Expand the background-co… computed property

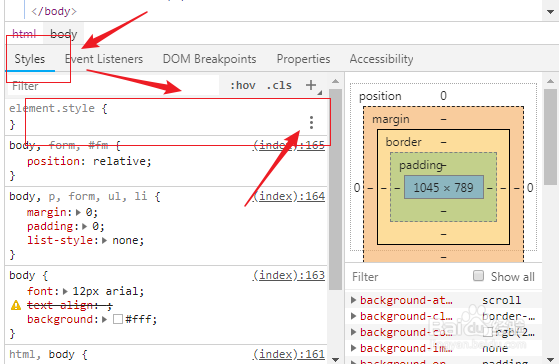pyautogui.click(x=353, y=332)
